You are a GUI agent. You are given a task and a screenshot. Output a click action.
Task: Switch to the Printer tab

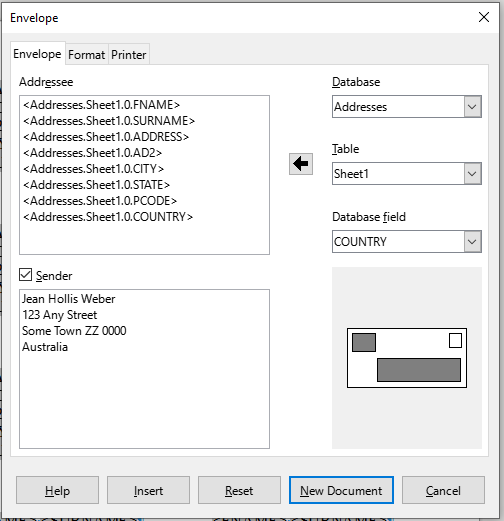(x=129, y=54)
